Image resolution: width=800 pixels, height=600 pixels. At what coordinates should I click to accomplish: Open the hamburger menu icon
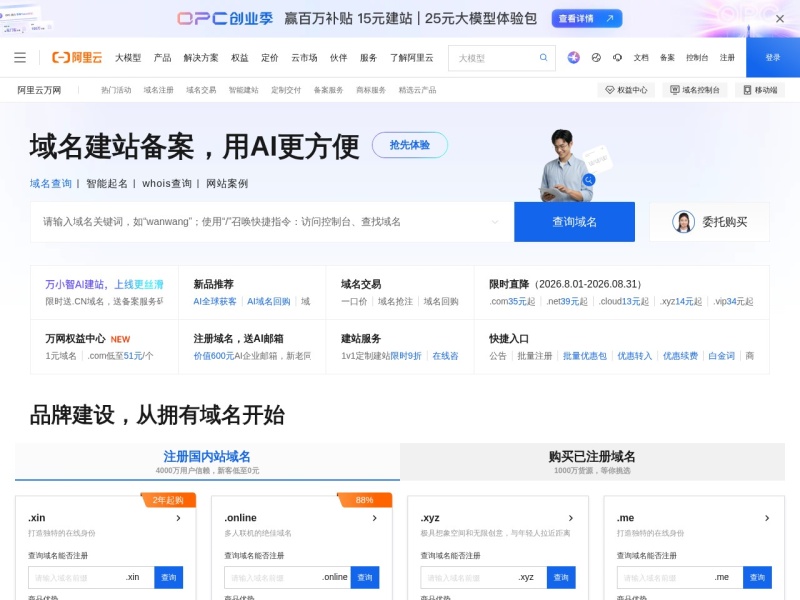click(20, 57)
